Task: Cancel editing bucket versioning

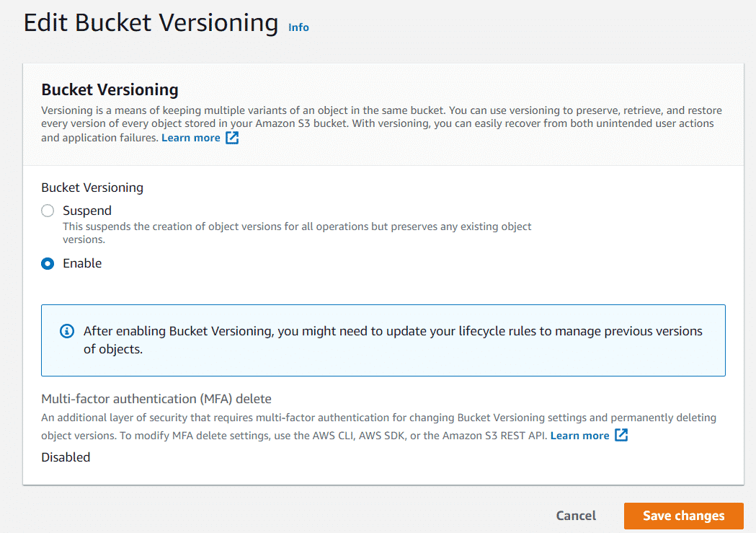Action: [576, 516]
